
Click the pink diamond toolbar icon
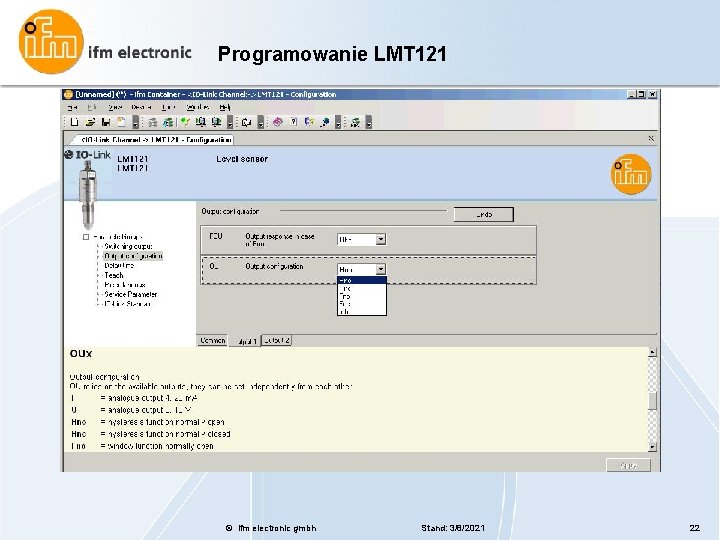277,122
